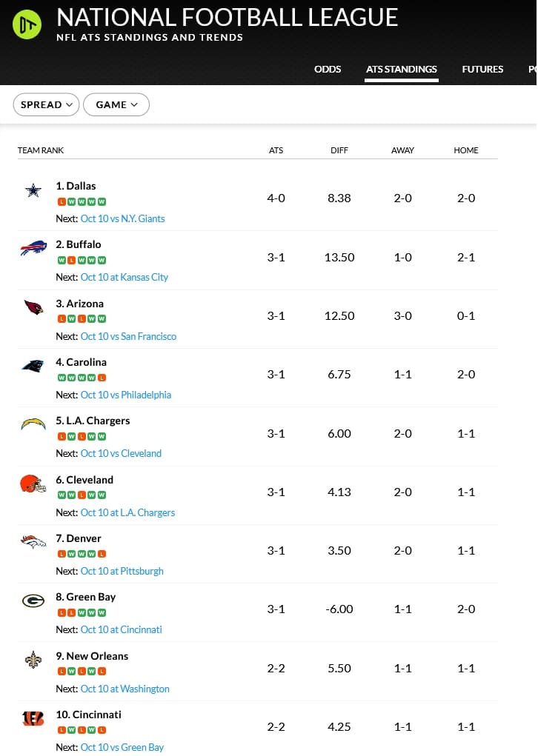Viewport: 538px width, 756px height.
Task: Follow Oct 10 at Kansas City link
Action: (124, 277)
